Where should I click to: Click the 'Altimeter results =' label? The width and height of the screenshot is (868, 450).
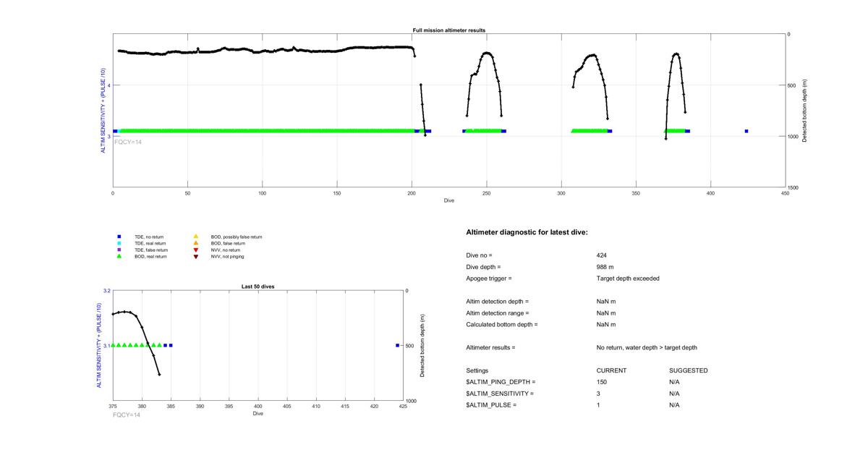(x=490, y=348)
